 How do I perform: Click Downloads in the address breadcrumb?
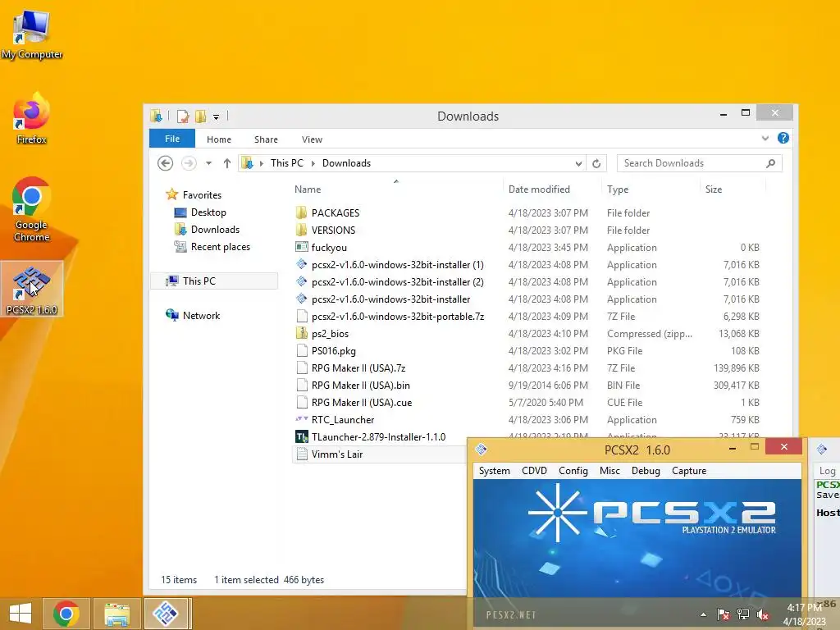tap(346, 163)
